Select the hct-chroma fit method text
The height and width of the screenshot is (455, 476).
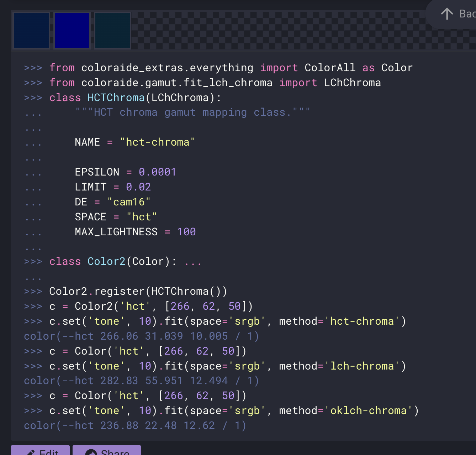click(x=361, y=321)
